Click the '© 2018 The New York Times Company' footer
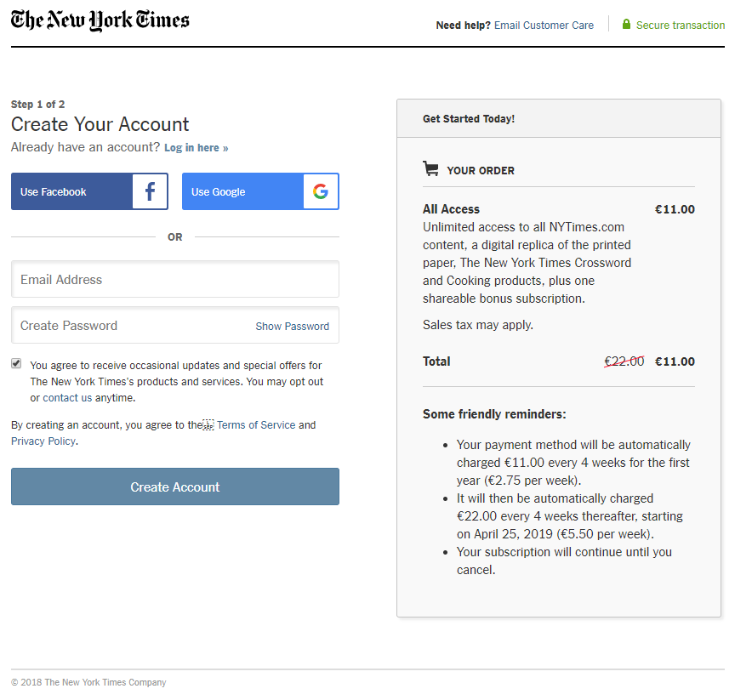Viewport: 752px width, 700px height. pos(88,682)
